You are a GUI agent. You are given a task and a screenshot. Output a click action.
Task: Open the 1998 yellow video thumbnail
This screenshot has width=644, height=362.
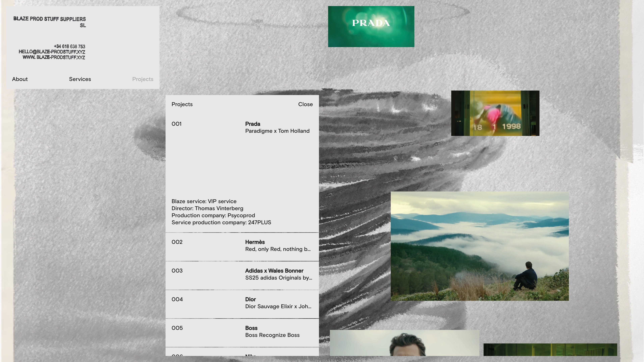point(495,113)
